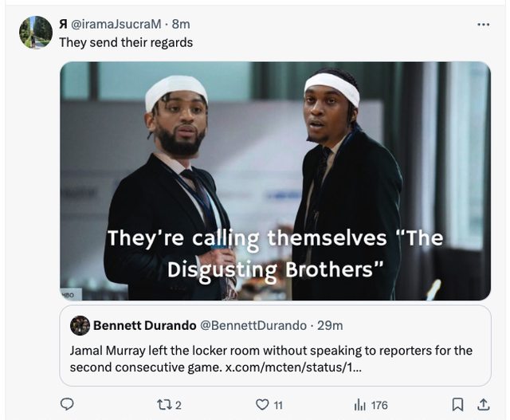Open the quoted Jamal Murray tweet text

coord(271,351)
